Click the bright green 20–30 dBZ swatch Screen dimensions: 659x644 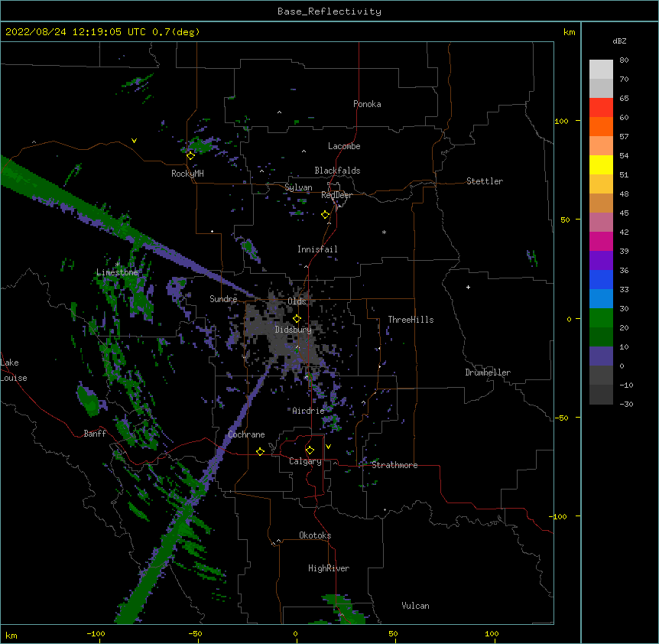[x=601, y=318]
